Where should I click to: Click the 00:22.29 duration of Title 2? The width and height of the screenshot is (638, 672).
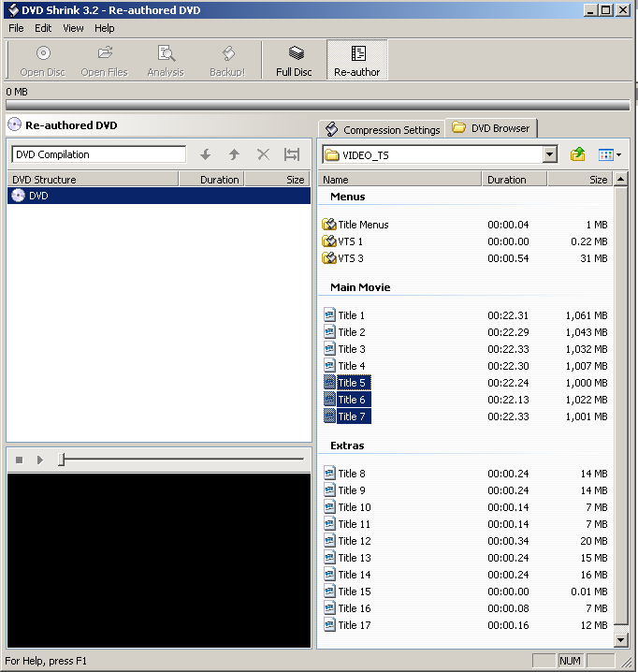coord(508,332)
